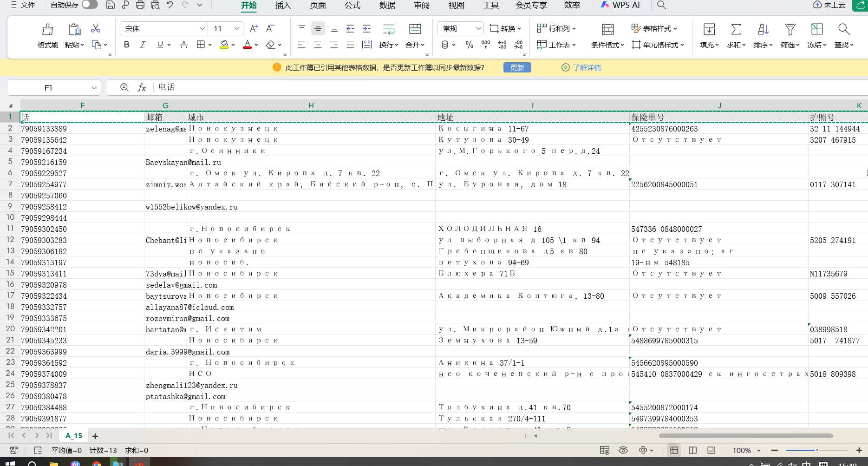Click the Format Painter (格式刷) icon
Image resolution: width=868 pixels, height=466 pixels.
(48, 30)
